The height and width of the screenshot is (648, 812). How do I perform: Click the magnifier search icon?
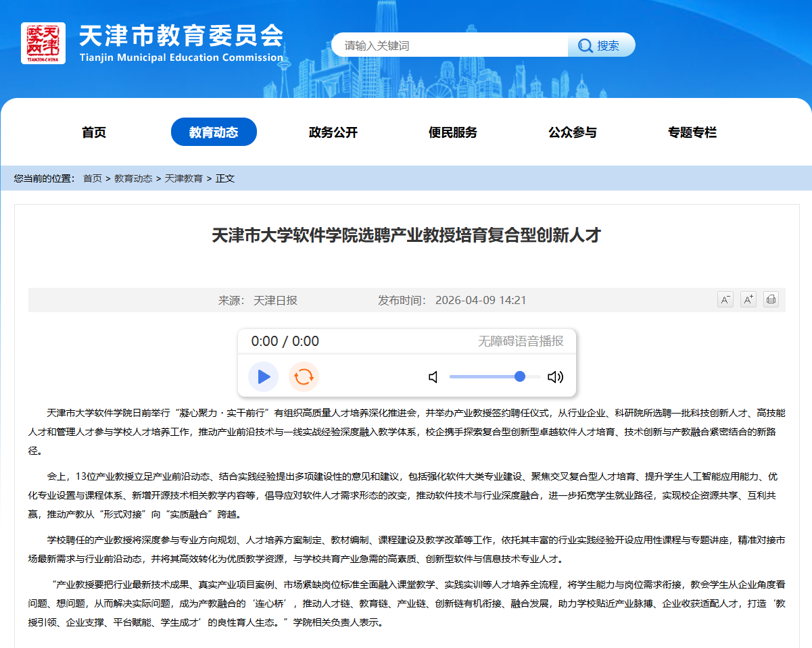pos(584,46)
